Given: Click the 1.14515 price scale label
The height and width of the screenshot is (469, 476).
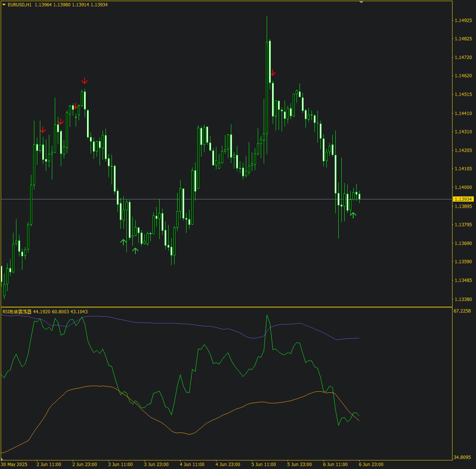Looking at the screenshot, I should click(463, 94).
